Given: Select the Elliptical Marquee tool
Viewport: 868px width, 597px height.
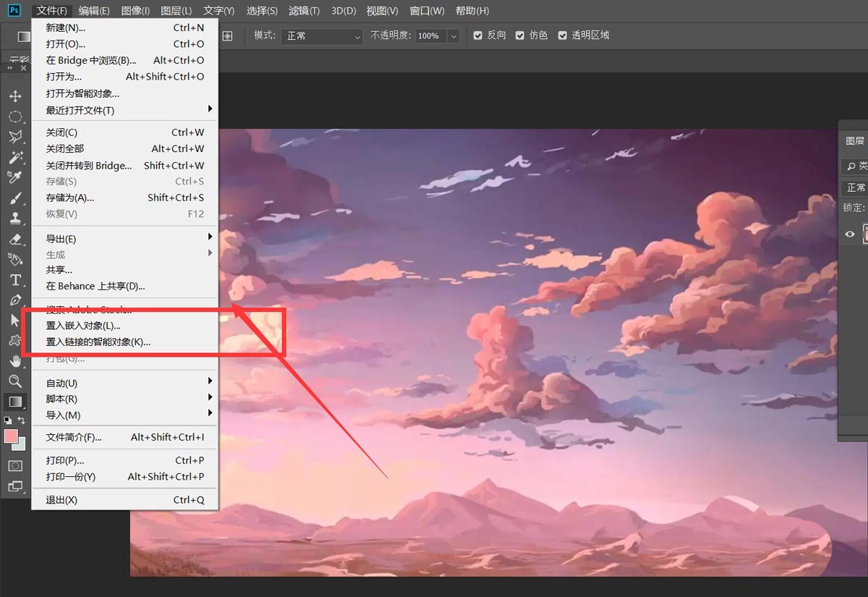Looking at the screenshot, I should point(15,117).
